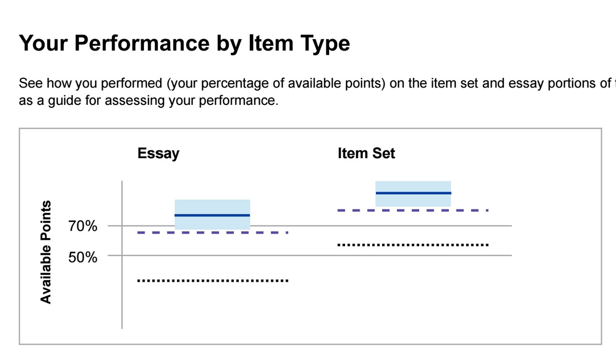Click the solid blue score line under Item Set
Image resolution: width=616 pixels, height=364 pixels.
[x=413, y=193]
